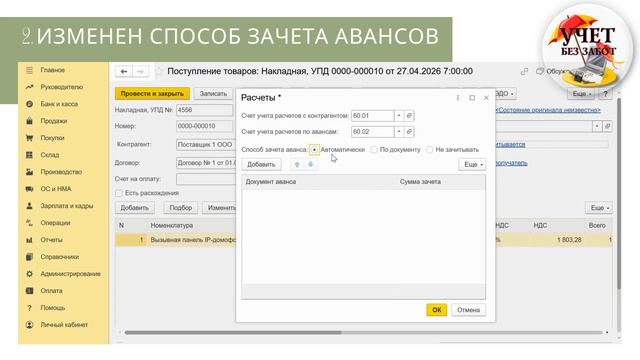Open account 60.02 with the open-link icon

click(x=409, y=132)
